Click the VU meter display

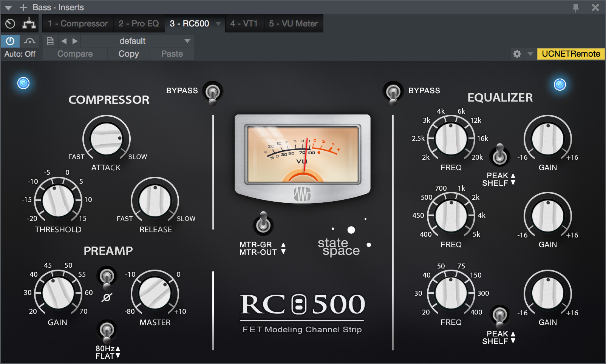click(x=303, y=155)
